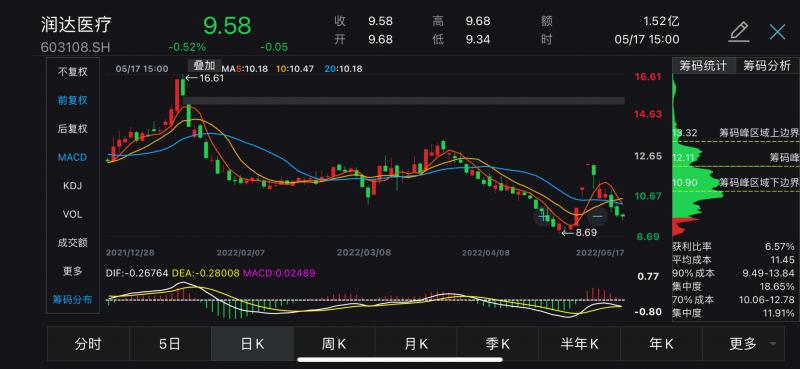Show the MACD indicator
This screenshot has width=800, height=369.
tap(72, 157)
